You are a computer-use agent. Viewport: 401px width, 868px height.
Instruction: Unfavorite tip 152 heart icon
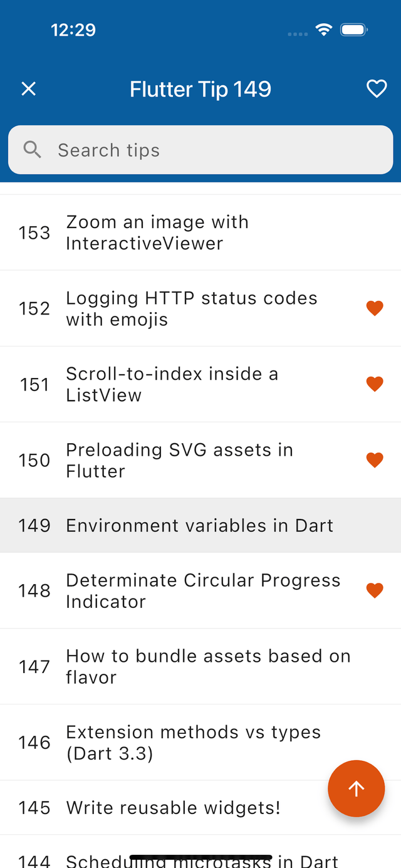tap(375, 308)
